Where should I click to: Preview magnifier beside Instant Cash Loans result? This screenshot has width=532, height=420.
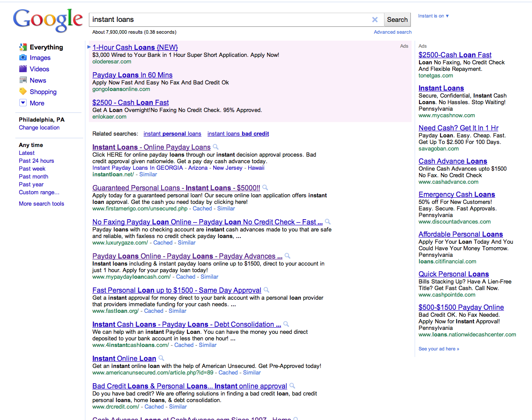pyautogui.click(x=286, y=324)
